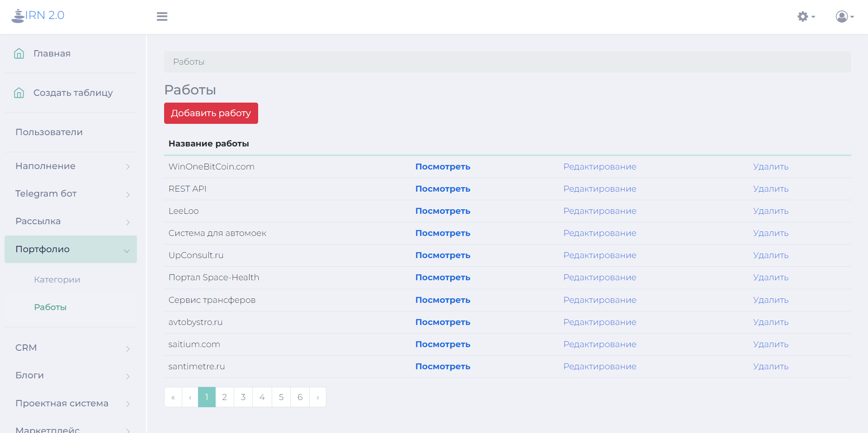
Task: Edit the Портал Space-Health work
Action: (599, 277)
